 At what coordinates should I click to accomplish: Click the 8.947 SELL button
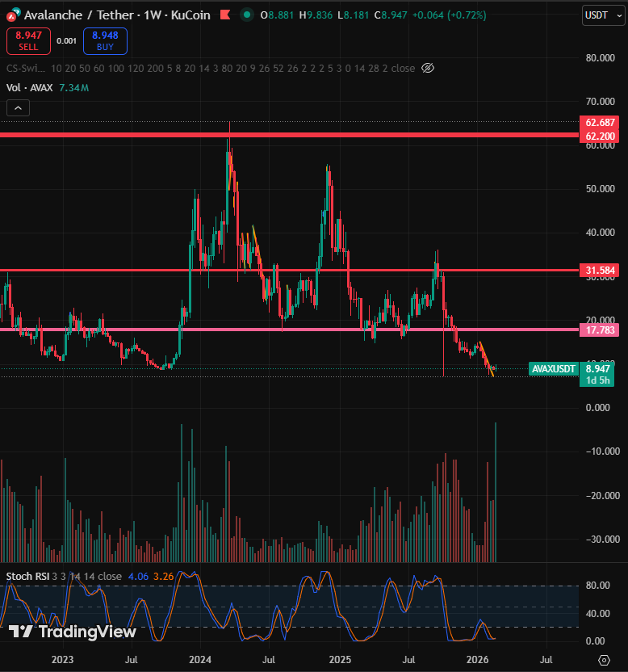pos(29,41)
